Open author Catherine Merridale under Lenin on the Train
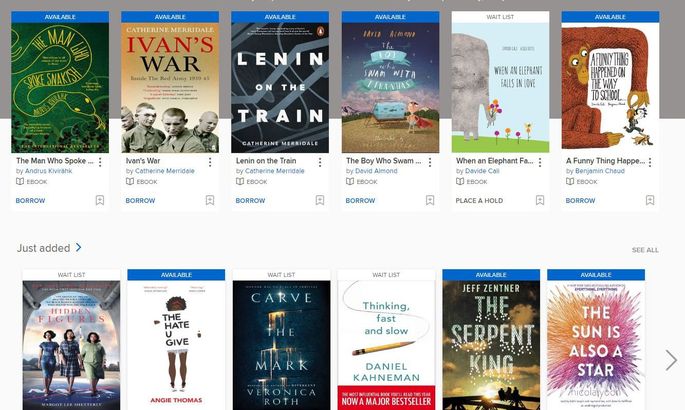This screenshot has width=685, height=410. pos(274,171)
